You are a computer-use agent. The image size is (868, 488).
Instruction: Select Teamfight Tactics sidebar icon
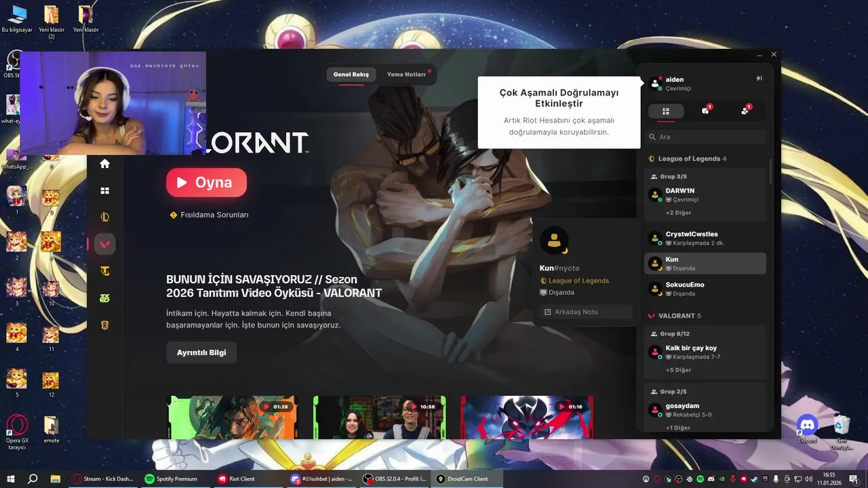[104, 271]
